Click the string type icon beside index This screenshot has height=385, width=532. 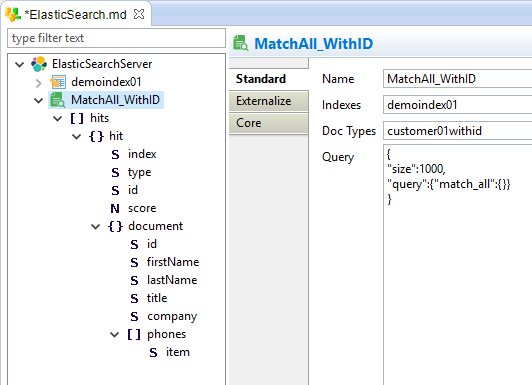pyautogui.click(x=115, y=154)
